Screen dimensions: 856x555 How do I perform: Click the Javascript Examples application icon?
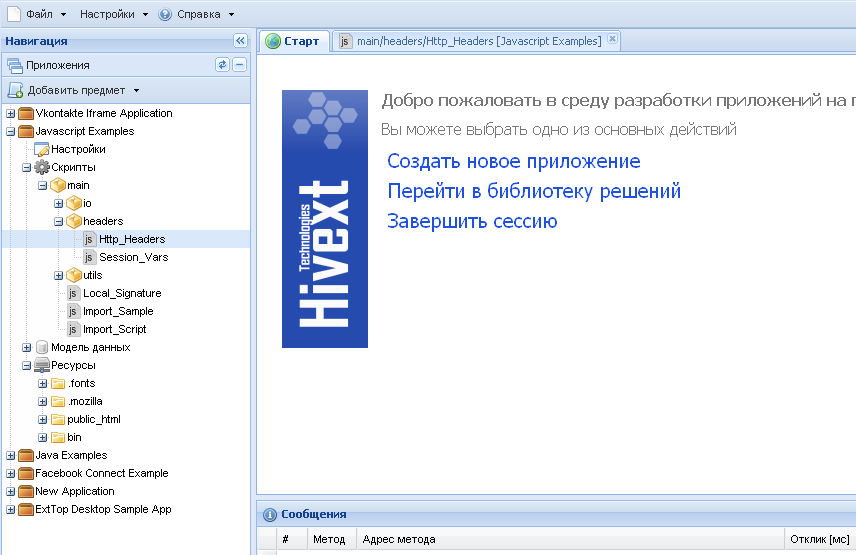tap(26, 132)
